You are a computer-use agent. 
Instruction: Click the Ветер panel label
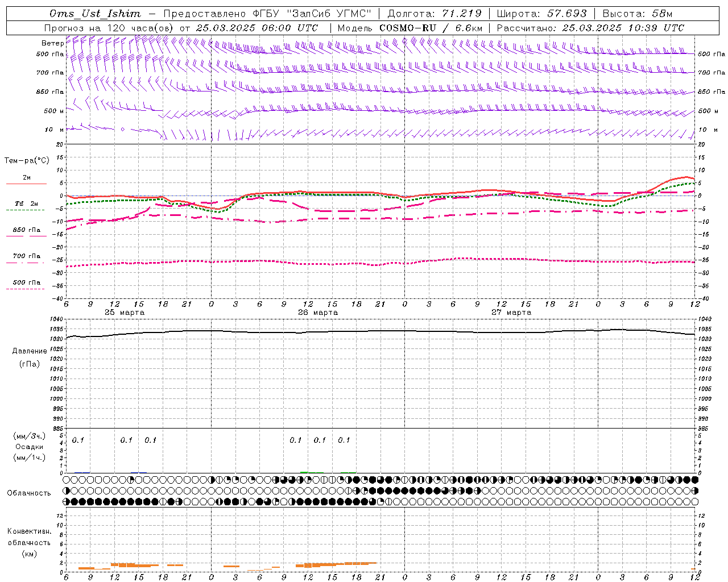tap(52, 43)
